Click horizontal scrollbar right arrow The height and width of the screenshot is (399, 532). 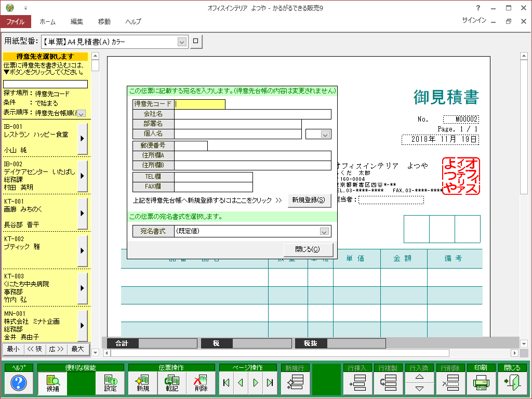click(x=515, y=353)
